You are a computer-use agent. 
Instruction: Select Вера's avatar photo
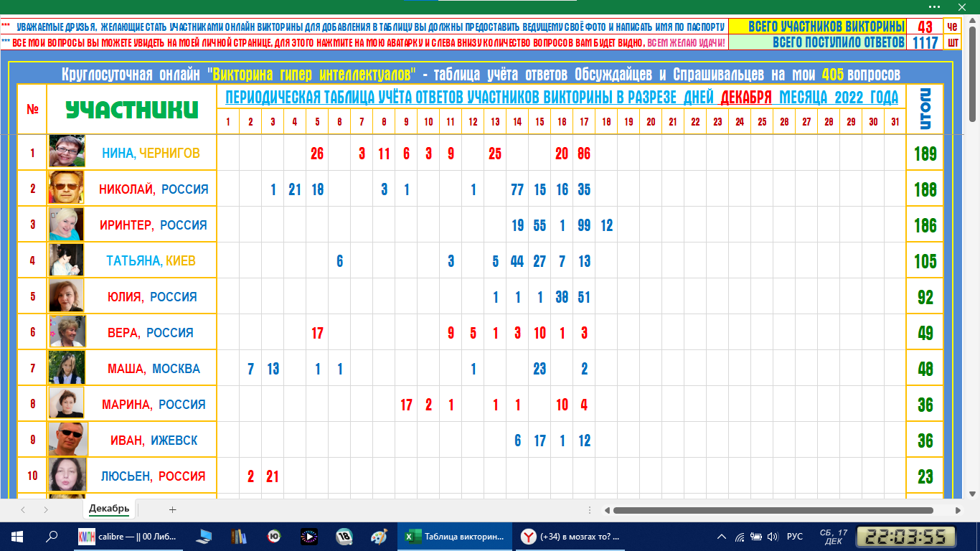tap(67, 331)
